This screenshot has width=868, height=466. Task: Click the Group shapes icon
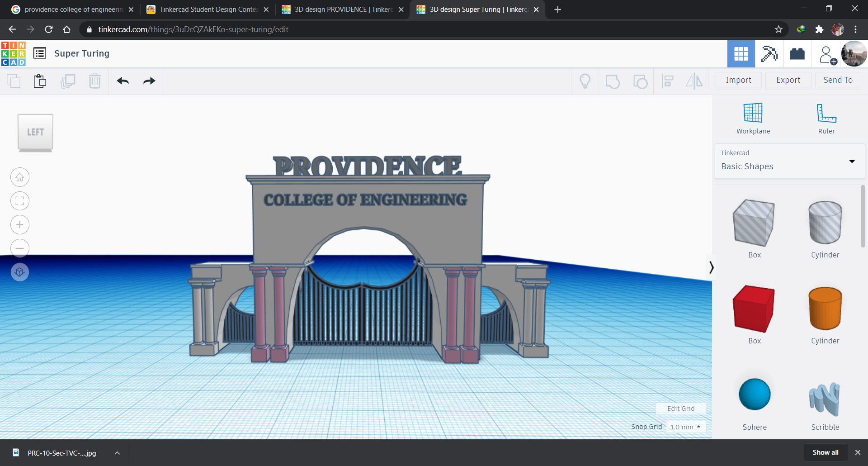pyautogui.click(x=613, y=81)
